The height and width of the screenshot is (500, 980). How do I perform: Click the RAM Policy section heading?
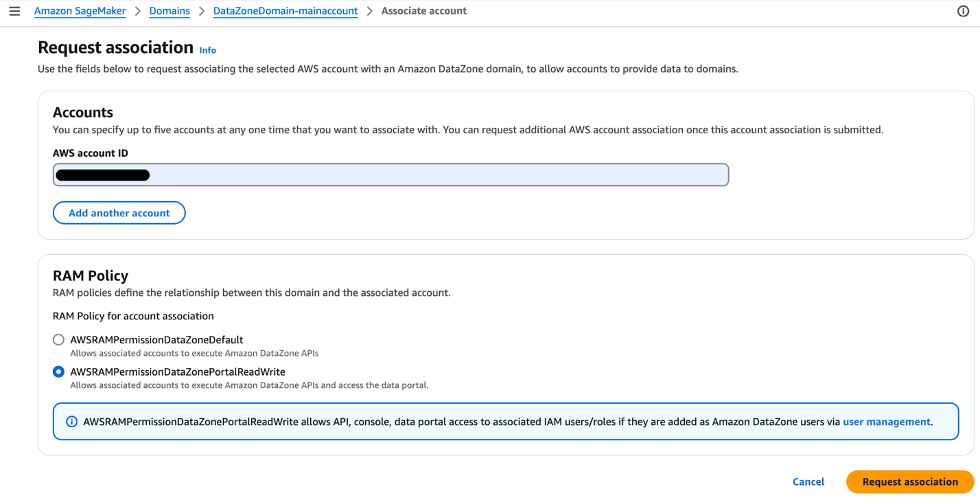pyautogui.click(x=91, y=275)
